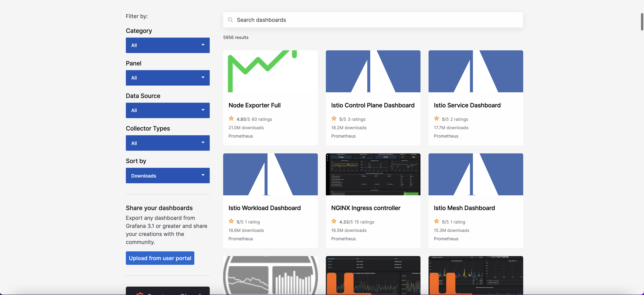Viewport: 644px width, 295px height.
Task: Click the 'Collector Types' heading
Action: 148,128
